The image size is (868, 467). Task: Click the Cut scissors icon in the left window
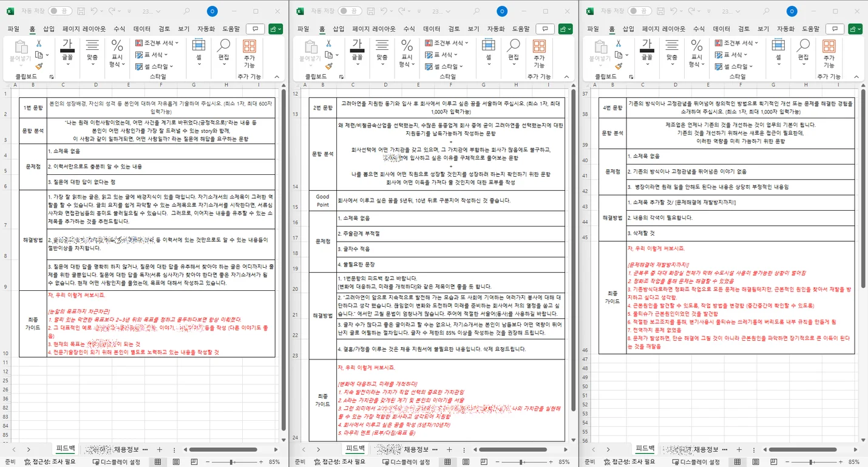39,44
